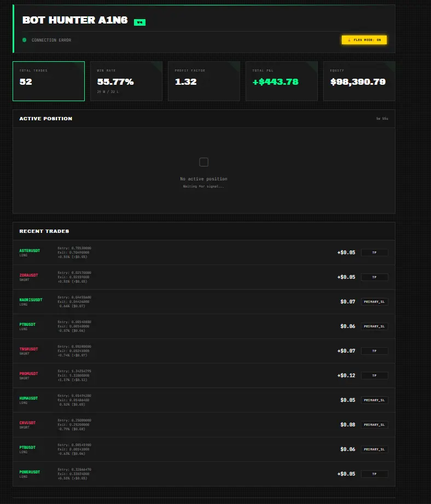Click the Connection Error status text
431x504 pixels.
coord(51,40)
